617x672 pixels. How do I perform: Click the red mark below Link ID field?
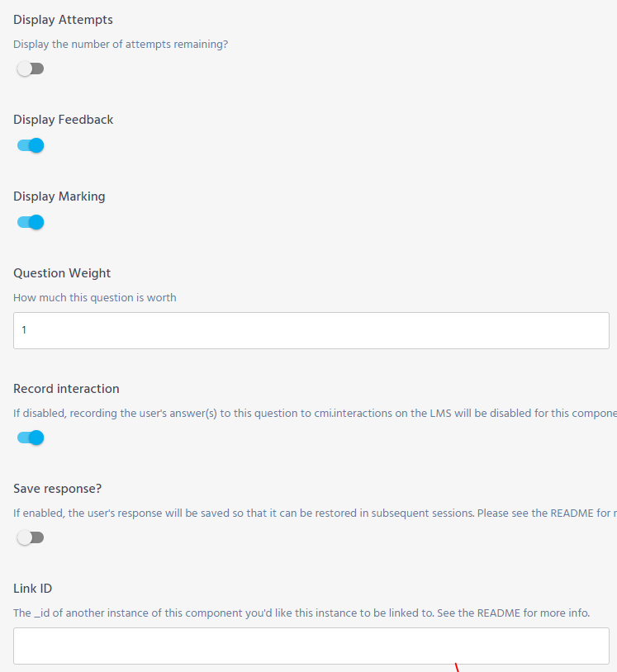pyautogui.click(x=457, y=667)
